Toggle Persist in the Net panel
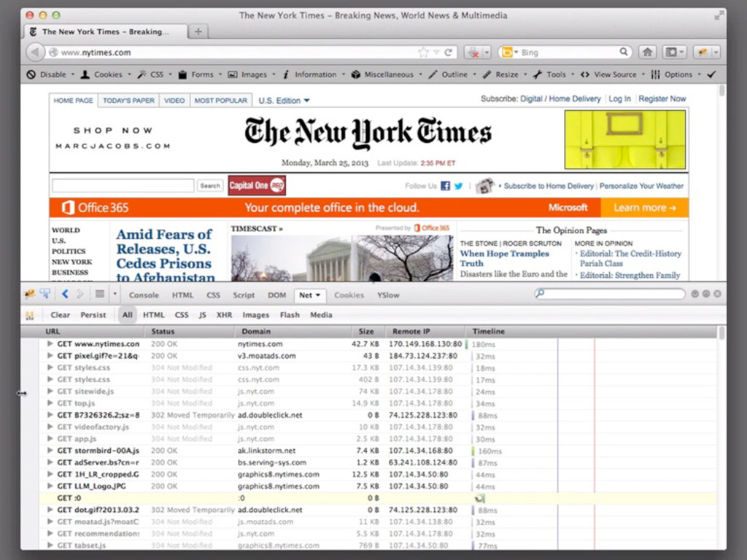 [x=93, y=315]
